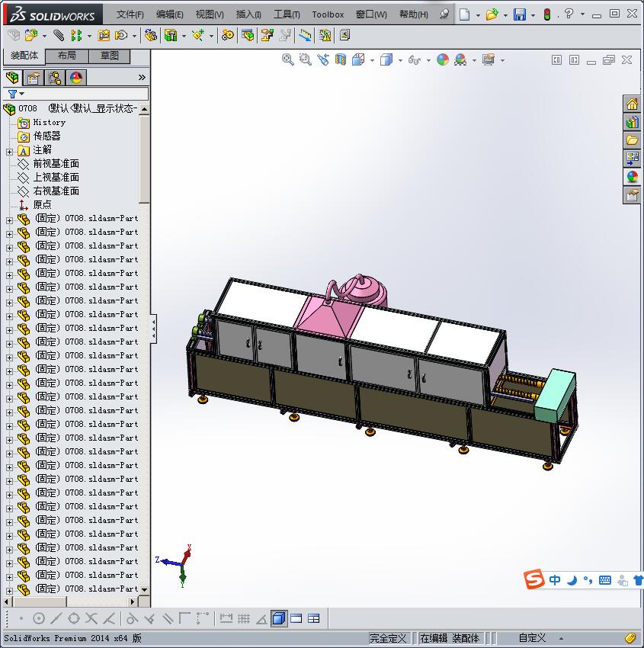Toggle the parallel snap icon
The width and height of the screenshot is (644, 648).
coord(168,619)
